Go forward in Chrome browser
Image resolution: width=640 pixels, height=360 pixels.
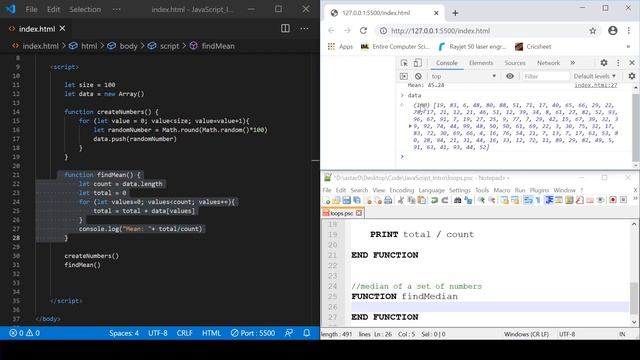pos(347,31)
